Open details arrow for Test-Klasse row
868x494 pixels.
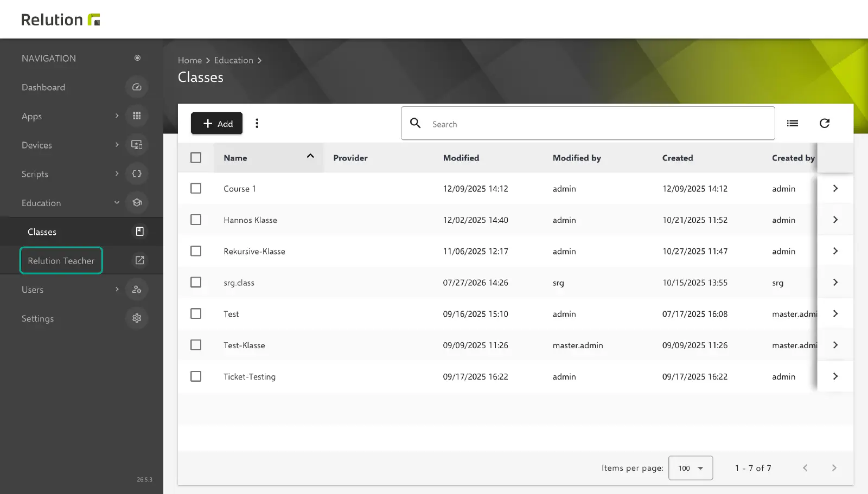point(835,345)
